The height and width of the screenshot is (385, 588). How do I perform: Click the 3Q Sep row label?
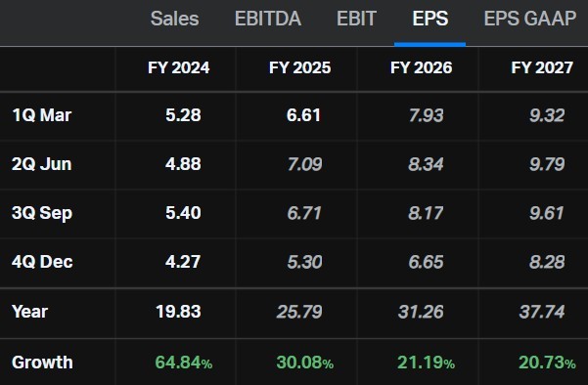click(x=42, y=213)
